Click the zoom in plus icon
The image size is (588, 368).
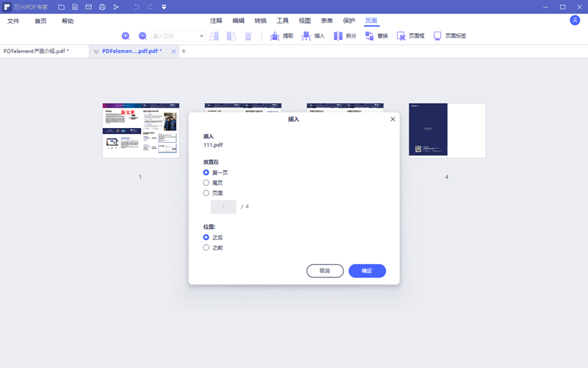(125, 36)
